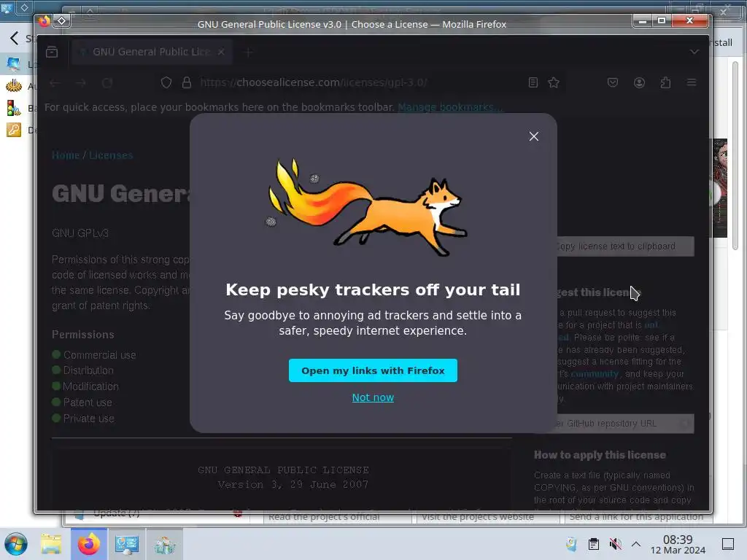The width and height of the screenshot is (747, 560).
Task: Go to 'Licenses' breadcrumb link
Action: pos(111,155)
